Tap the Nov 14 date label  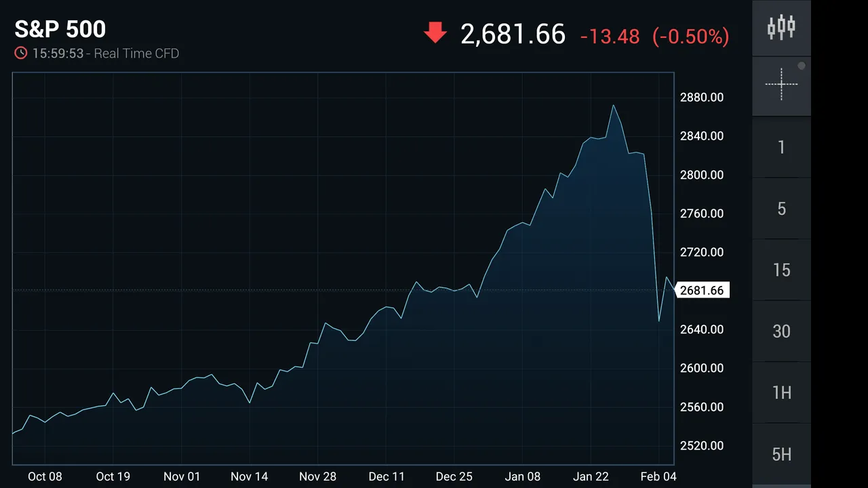tap(250, 476)
